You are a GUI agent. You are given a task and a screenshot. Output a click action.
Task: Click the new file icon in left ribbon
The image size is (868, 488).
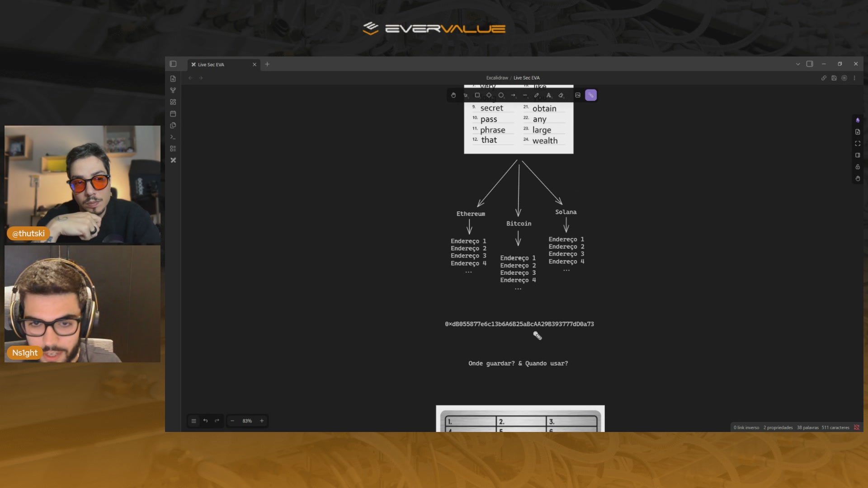(x=173, y=79)
